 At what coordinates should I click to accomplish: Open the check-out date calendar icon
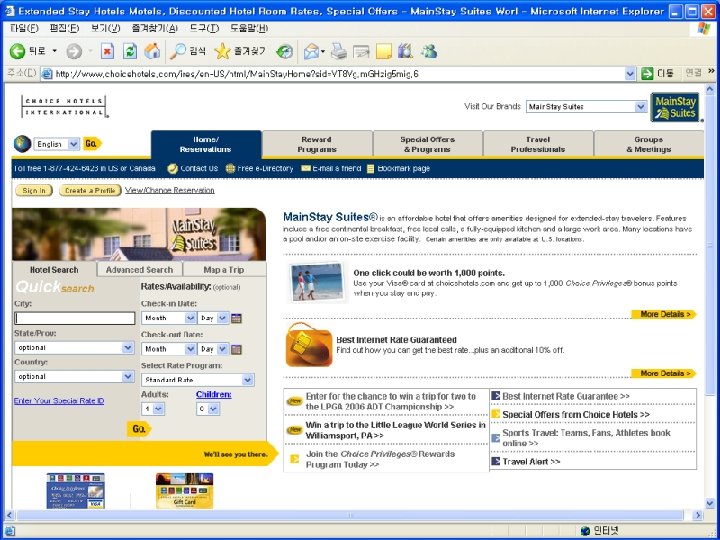pyautogui.click(x=236, y=349)
